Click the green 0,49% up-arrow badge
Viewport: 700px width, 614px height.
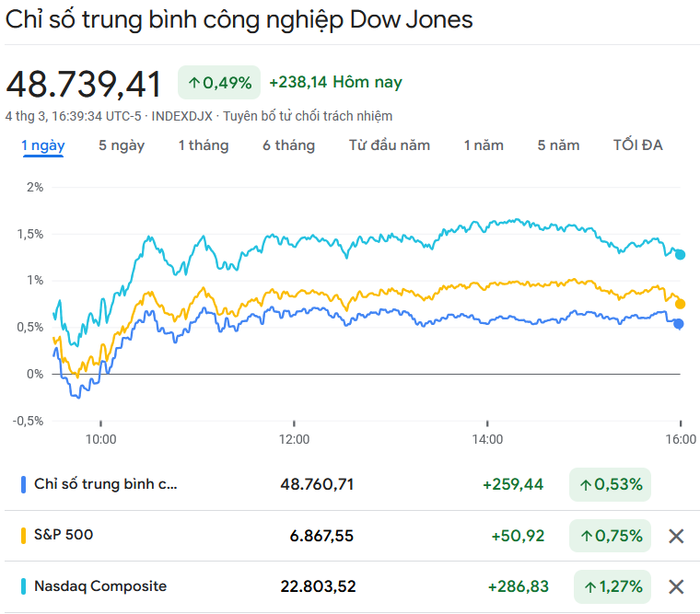tap(219, 83)
